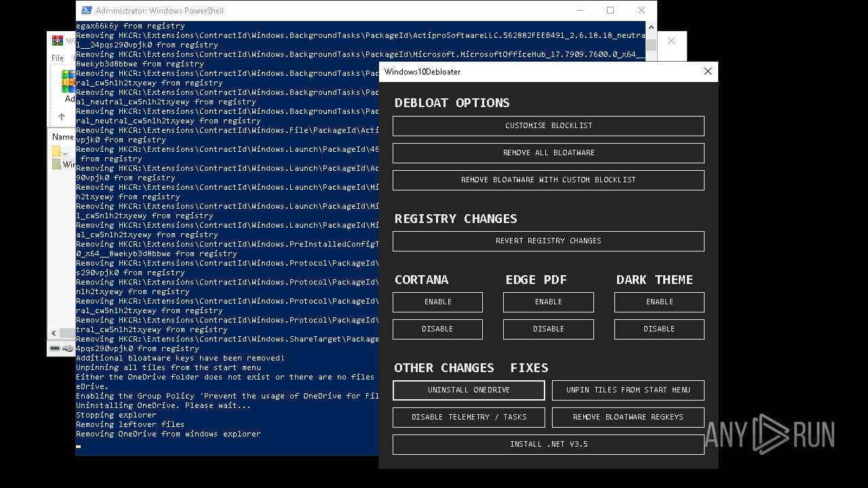Click 'Additional bloatware keys have been removed!' line
This screenshot has height=488, width=868.
(x=180, y=358)
